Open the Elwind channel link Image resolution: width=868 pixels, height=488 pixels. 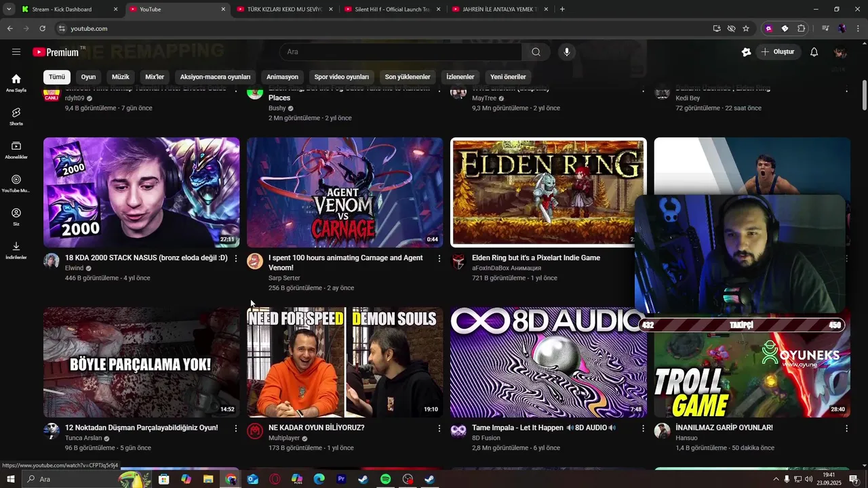[74, 268]
